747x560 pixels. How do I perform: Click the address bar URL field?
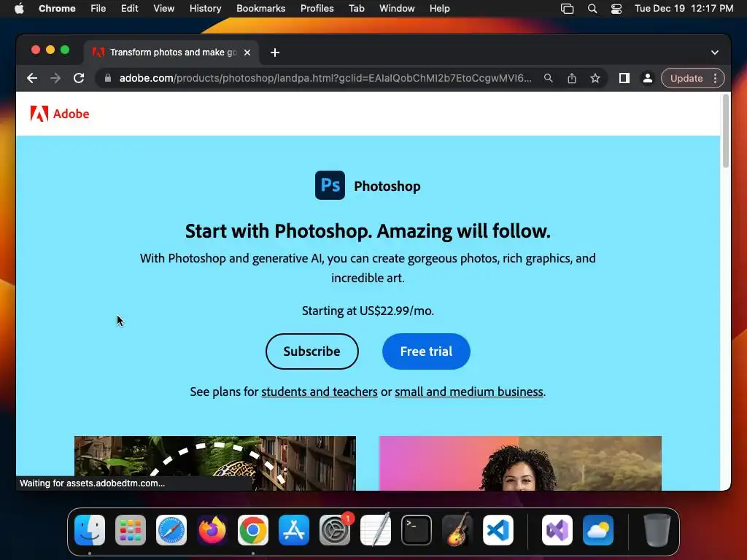click(x=325, y=78)
